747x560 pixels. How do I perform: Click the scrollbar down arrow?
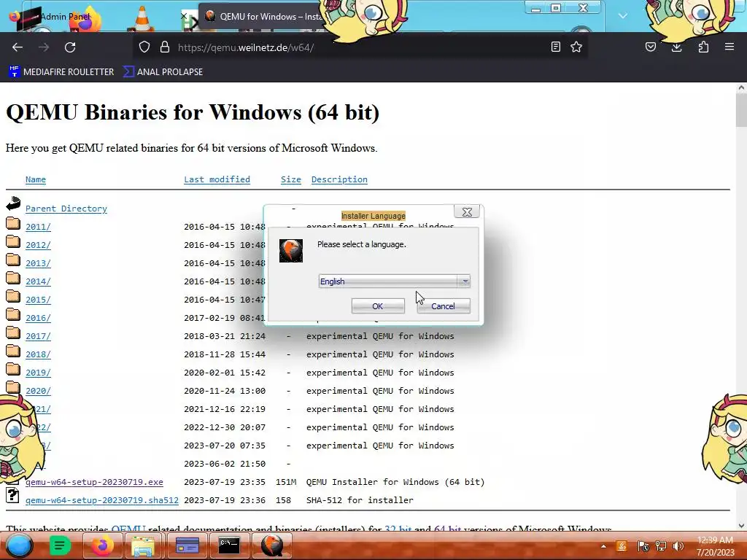(741, 525)
